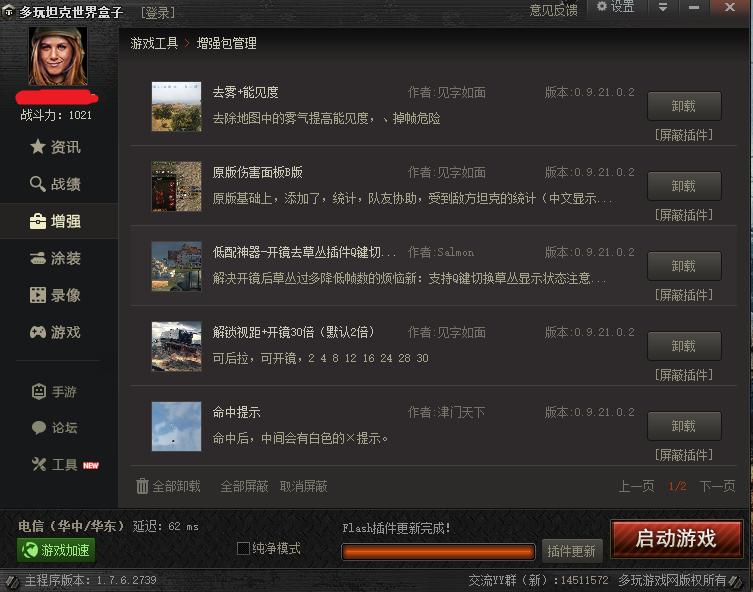Open the 涂装 tank skins icon
Viewport: 753px width, 592px height.
click(37, 258)
